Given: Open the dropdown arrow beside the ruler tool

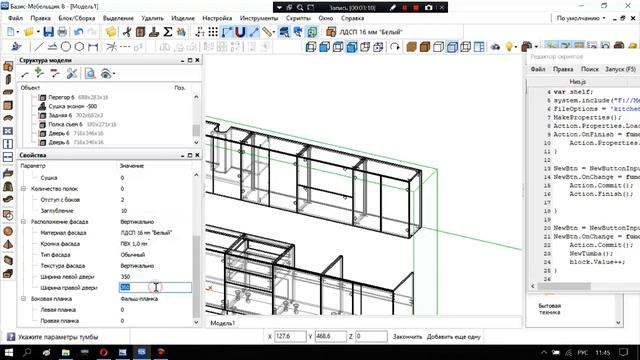Looking at the screenshot, I should pos(274,32).
